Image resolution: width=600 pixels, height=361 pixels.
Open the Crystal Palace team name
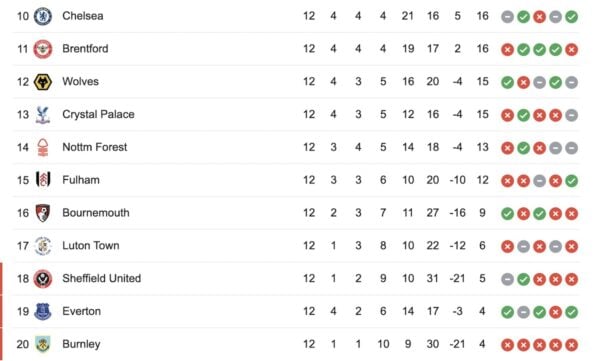click(x=98, y=114)
